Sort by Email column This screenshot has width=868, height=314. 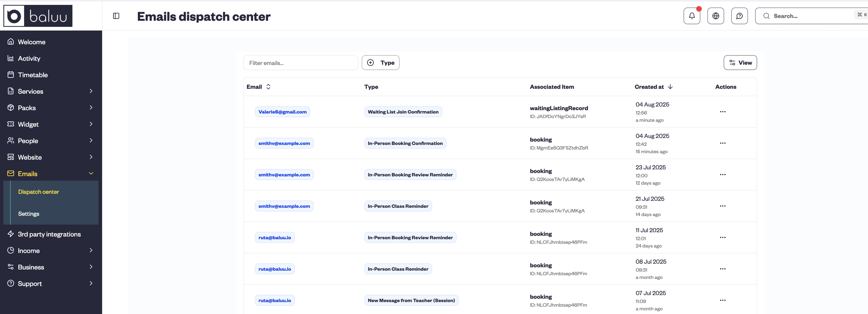[x=259, y=87]
